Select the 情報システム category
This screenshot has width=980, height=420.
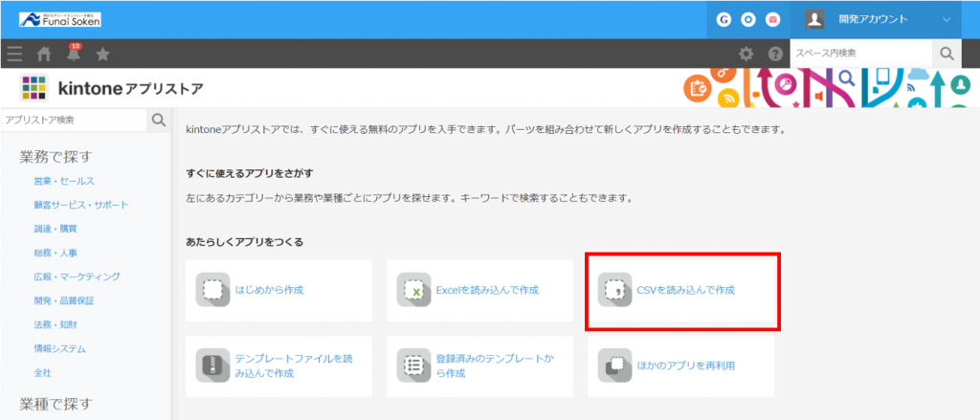point(60,349)
